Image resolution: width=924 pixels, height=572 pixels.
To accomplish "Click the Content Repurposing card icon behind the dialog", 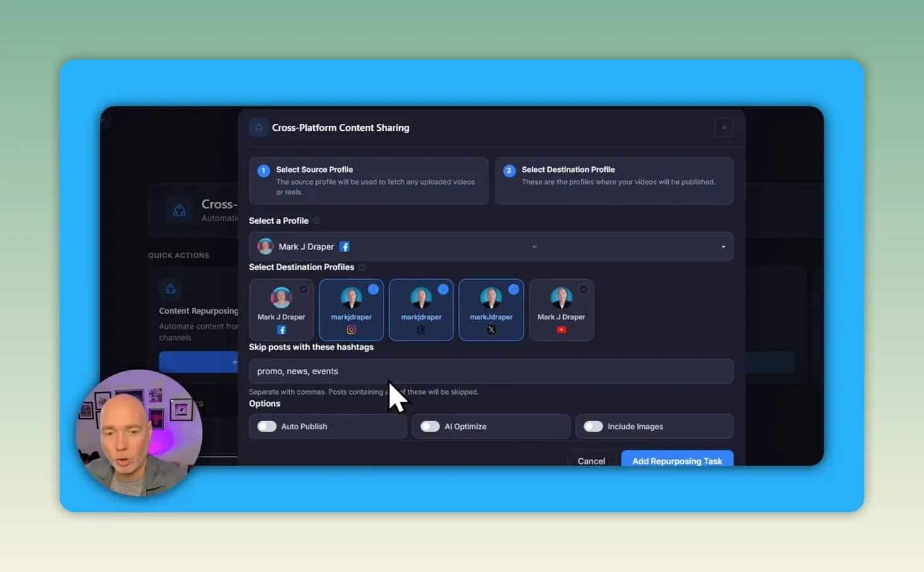I will coord(170,289).
